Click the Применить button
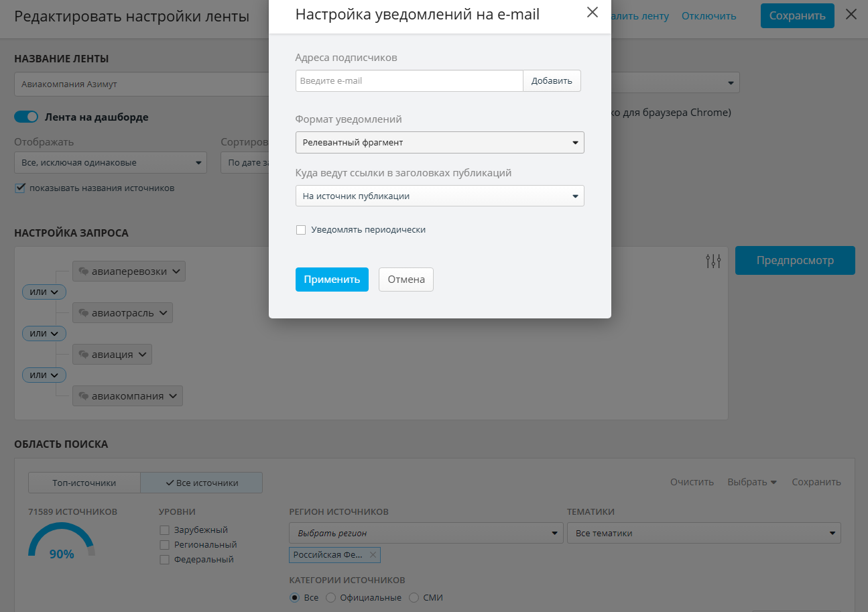Screen dimensions: 868x612 (x=332, y=280)
